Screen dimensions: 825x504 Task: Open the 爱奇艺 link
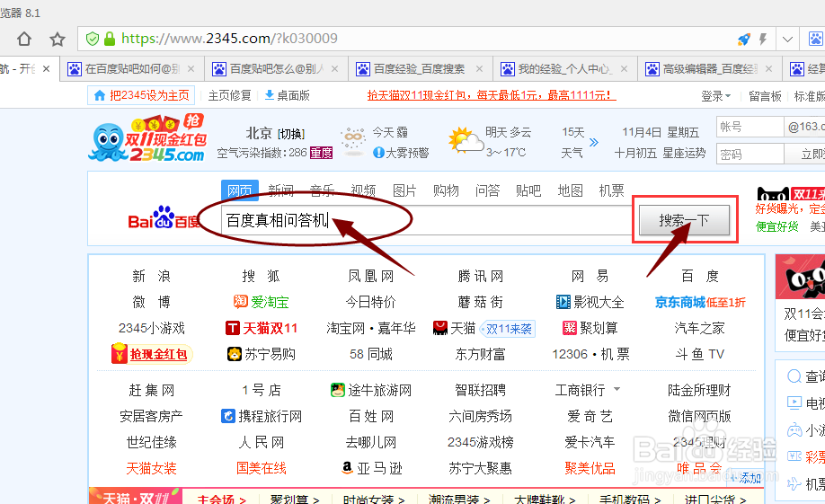point(590,416)
